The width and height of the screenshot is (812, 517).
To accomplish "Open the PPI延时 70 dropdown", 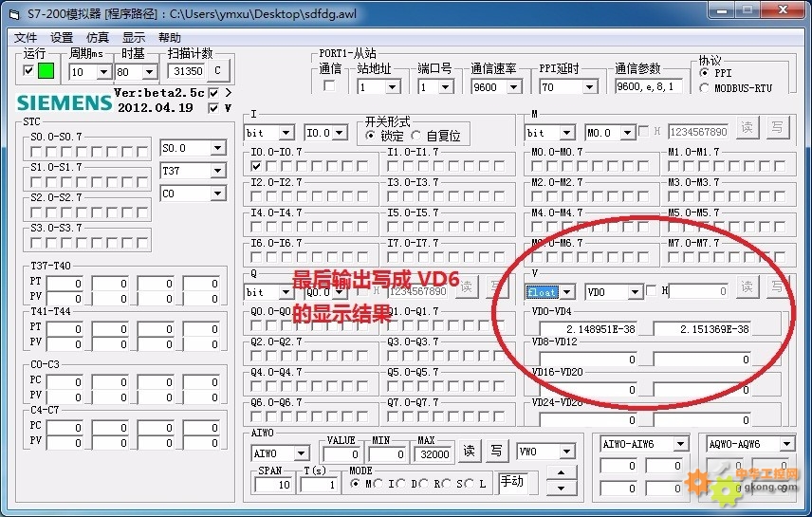I will point(590,87).
